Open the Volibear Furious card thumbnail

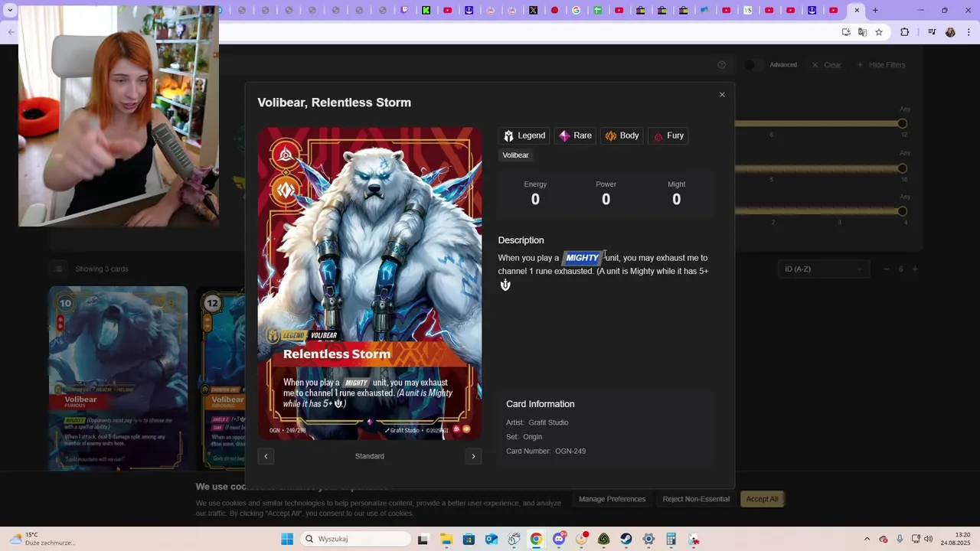coord(118,379)
